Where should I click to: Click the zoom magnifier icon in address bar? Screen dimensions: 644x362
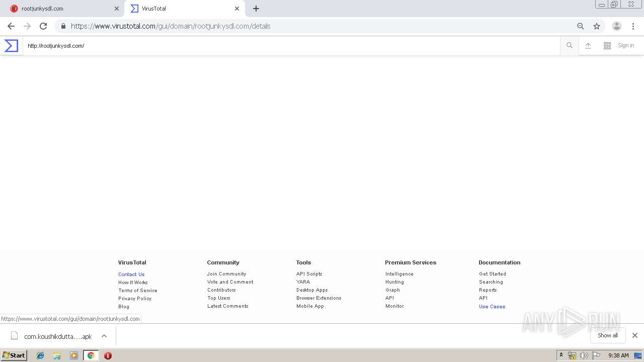[x=581, y=26]
